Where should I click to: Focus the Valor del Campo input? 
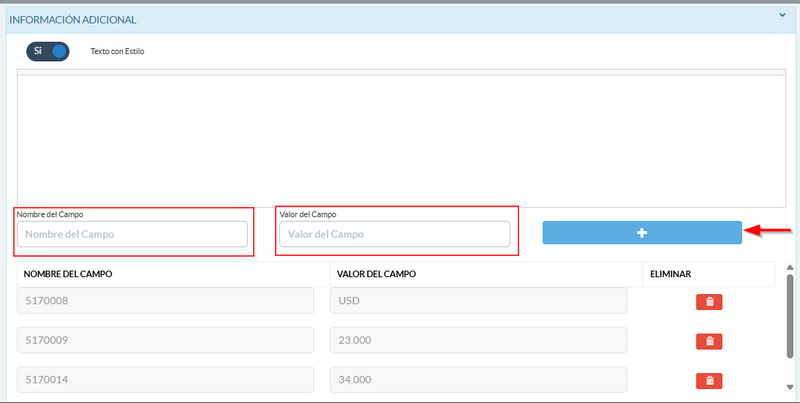coord(394,234)
